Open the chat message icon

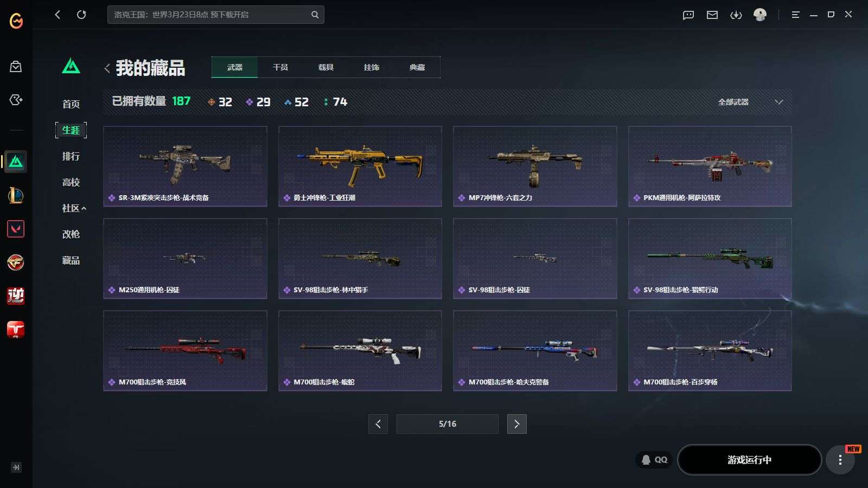tap(688, 15)
